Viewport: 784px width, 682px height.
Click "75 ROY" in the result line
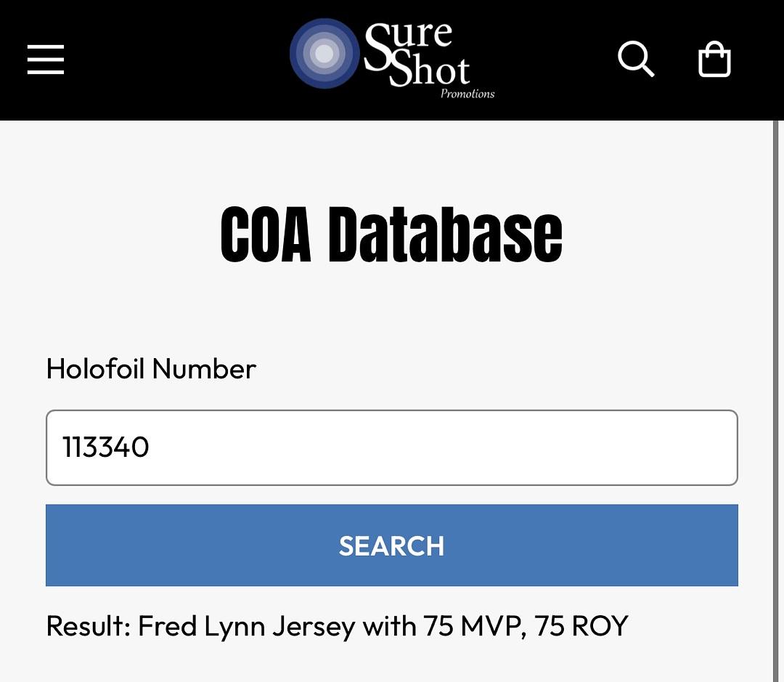581,625
